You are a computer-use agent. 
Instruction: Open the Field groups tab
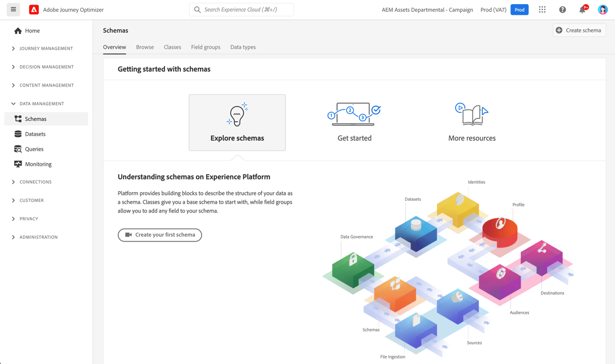[206, 47]
